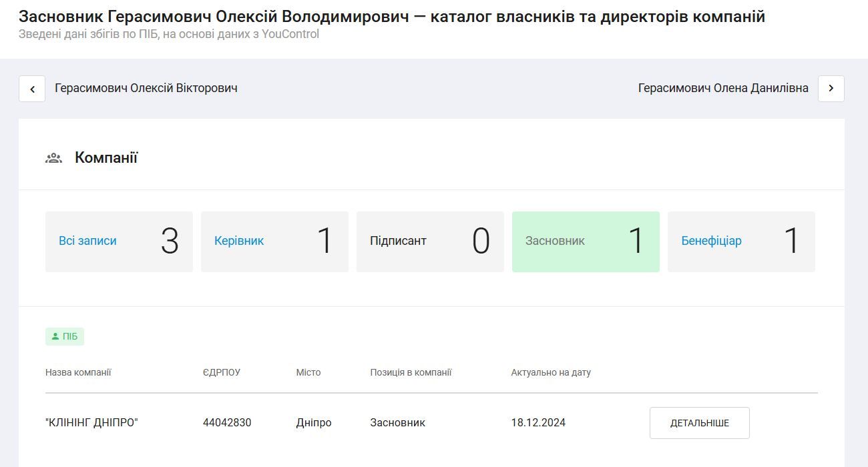Select the Керівник filter card

(274, 242)
